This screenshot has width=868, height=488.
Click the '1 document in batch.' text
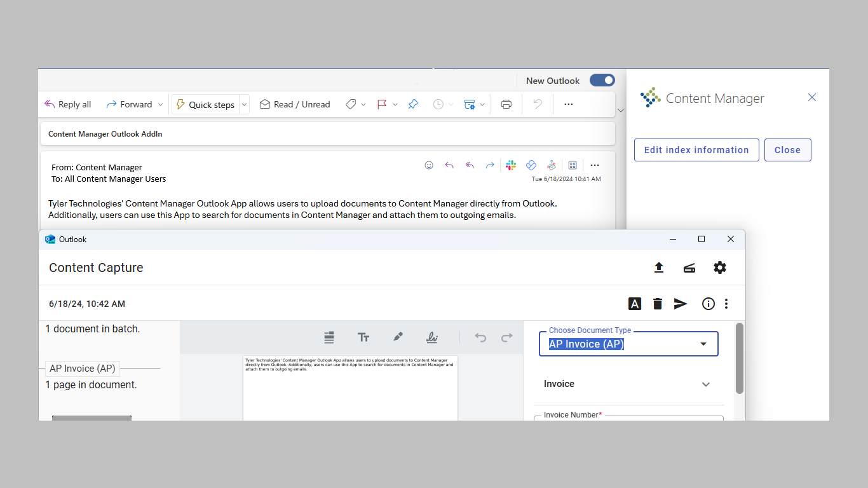[x=93, y=329]
